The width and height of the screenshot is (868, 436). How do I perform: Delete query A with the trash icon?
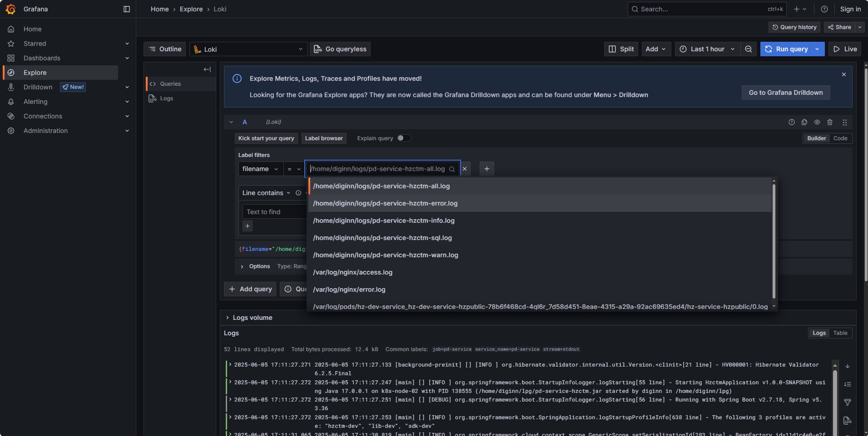(x=830, y=122)
